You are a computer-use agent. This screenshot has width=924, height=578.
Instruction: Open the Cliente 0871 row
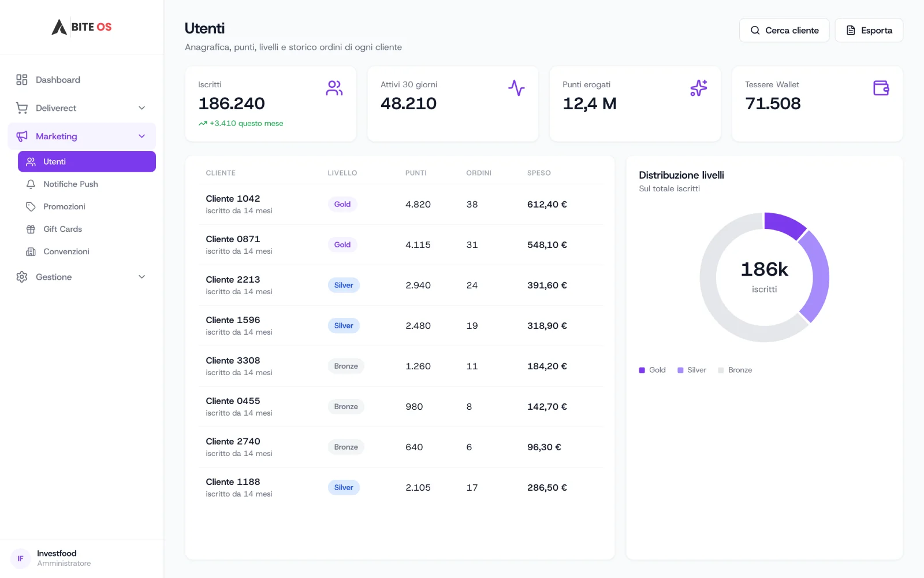coord(400,245)
